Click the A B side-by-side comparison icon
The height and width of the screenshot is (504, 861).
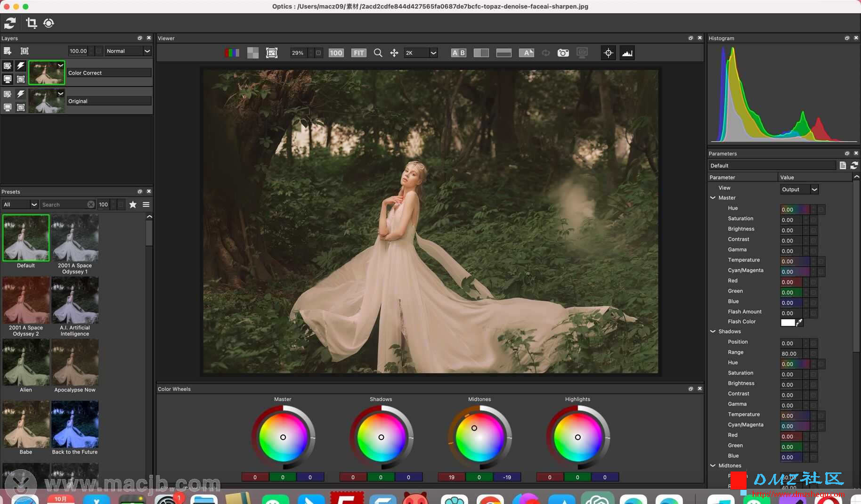(x=459, y=53)
